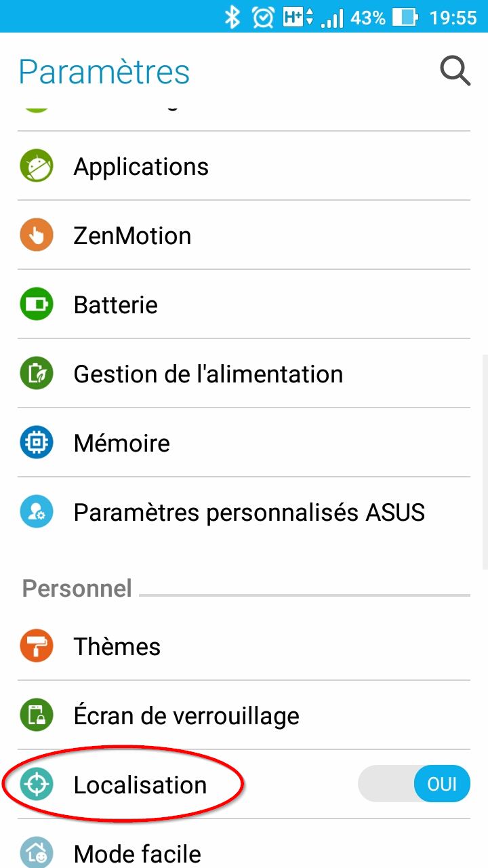488x868 pixels.
Task: Tap the Gestion de l'alimentation leaf icon
Action: point(37,374)
